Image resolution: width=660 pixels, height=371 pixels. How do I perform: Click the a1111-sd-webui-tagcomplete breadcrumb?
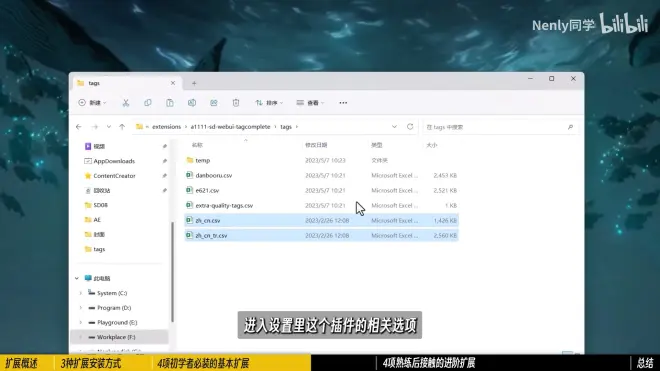pyautogui.click(x=230, y=127)
